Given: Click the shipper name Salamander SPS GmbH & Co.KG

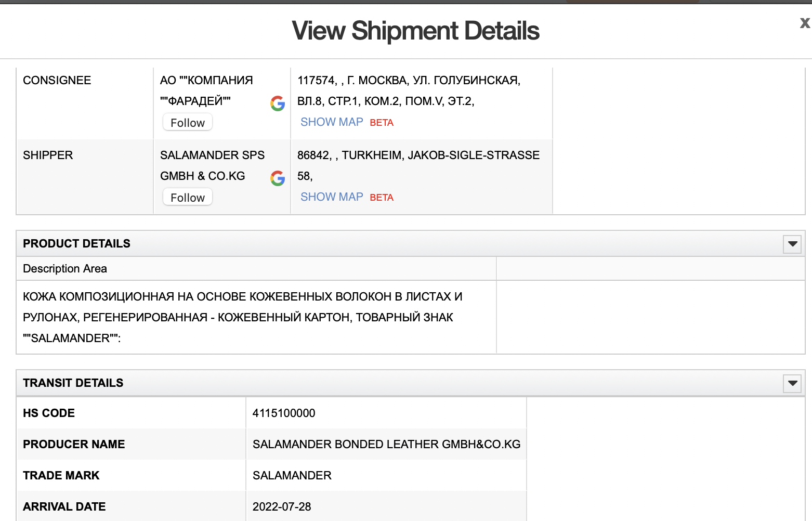Looking at the screenshot, I should pyautogui.click(x=212, y=165).
